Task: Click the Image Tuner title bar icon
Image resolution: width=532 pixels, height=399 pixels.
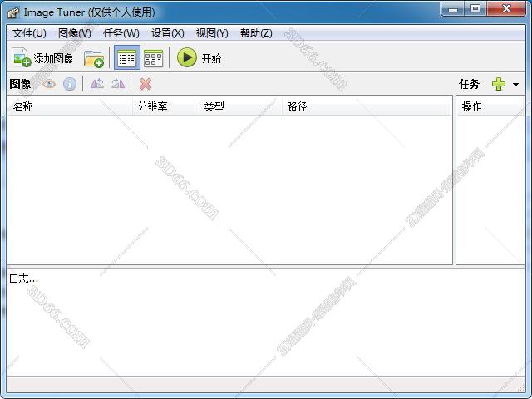Action: (x=13, y=13)
